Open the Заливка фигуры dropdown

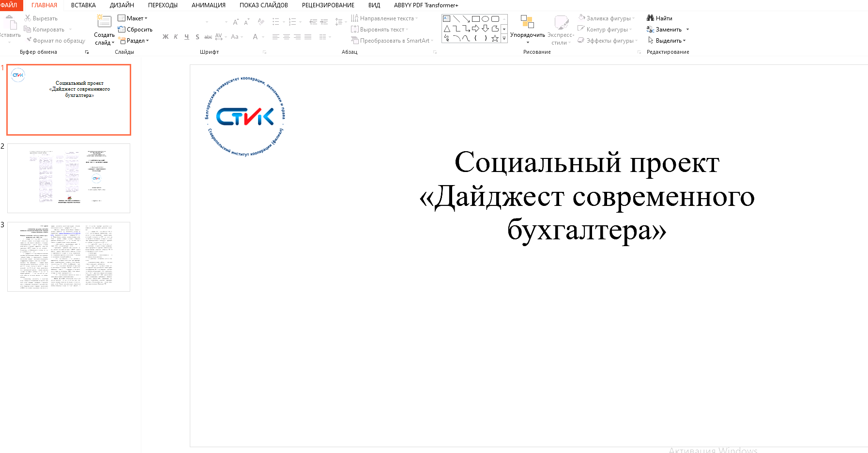tap(607, 18)
